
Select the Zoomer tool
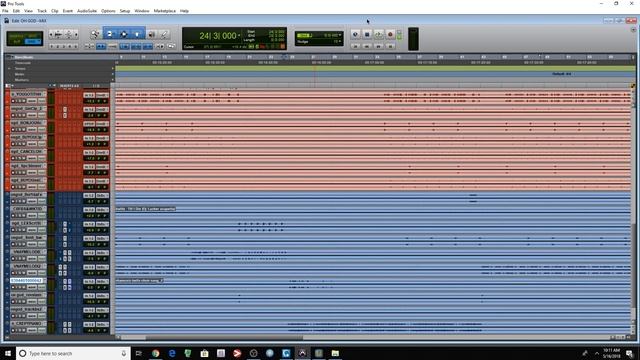pos(95,34)
